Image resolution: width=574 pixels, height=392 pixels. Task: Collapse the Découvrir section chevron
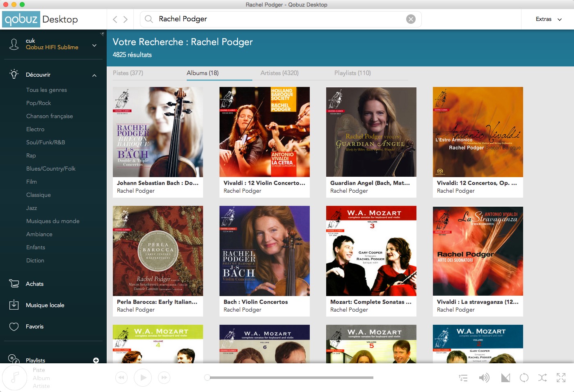(94, 75)
